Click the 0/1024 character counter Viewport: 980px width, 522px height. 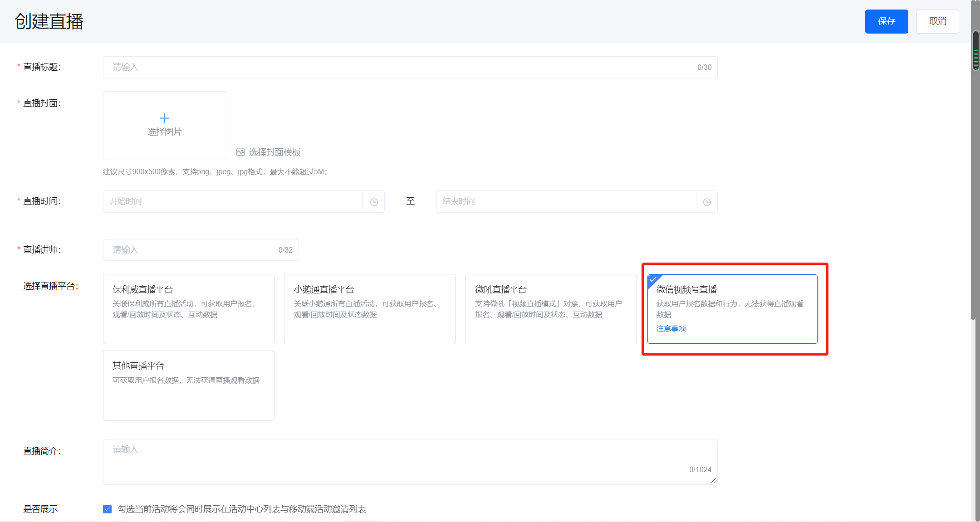pyautogui.click(x=700, y=470)
